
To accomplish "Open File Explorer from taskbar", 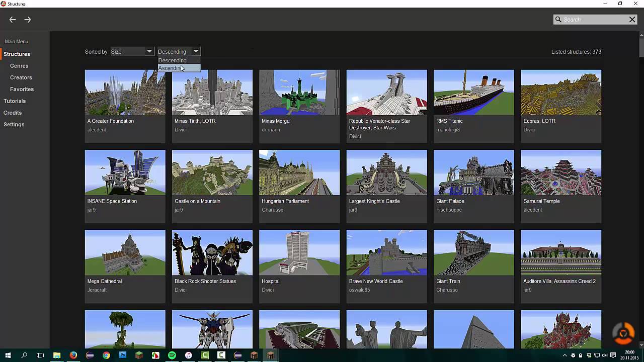I will click(x=57, y=355).
